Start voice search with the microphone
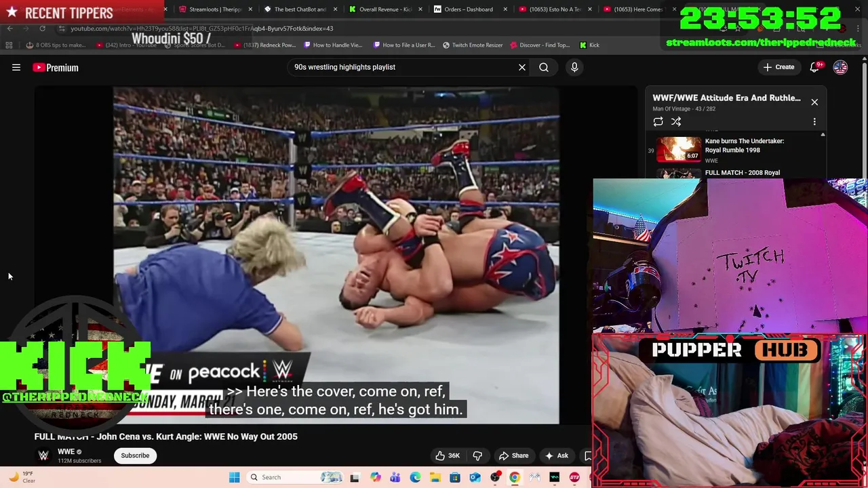Viewport: 868px width, 488px height. click(x=574, y=67)
